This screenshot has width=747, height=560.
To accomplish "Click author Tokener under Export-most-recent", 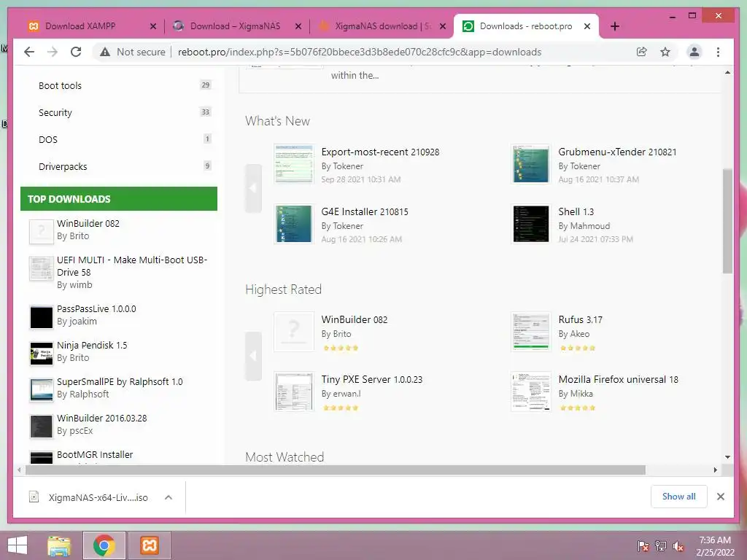I will click(348, 166).
